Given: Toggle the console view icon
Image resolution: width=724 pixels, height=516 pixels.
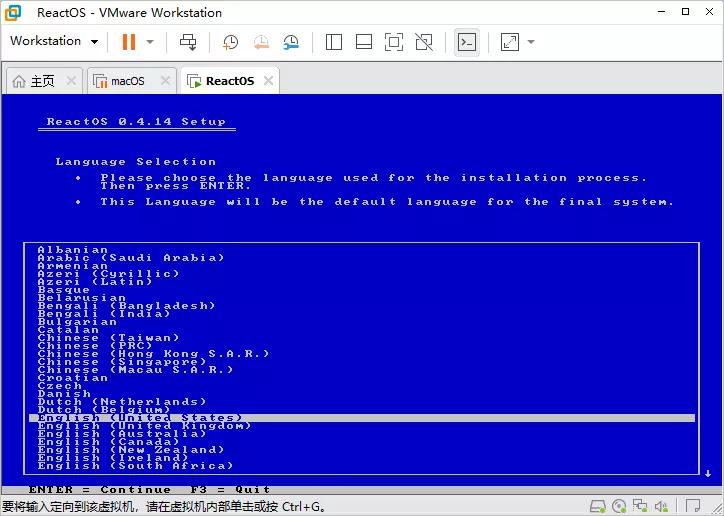Looking at the screenshot, I should pos(467,42).
